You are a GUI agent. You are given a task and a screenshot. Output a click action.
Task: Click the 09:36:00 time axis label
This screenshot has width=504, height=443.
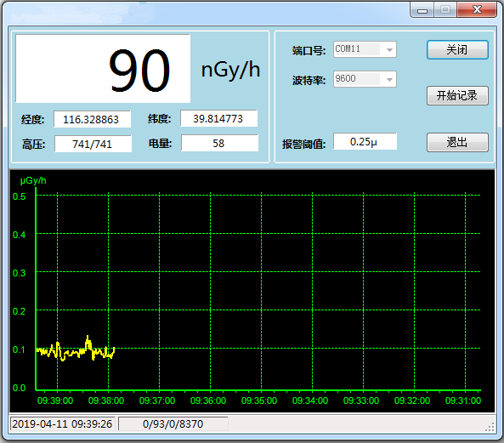pos(208,400)
